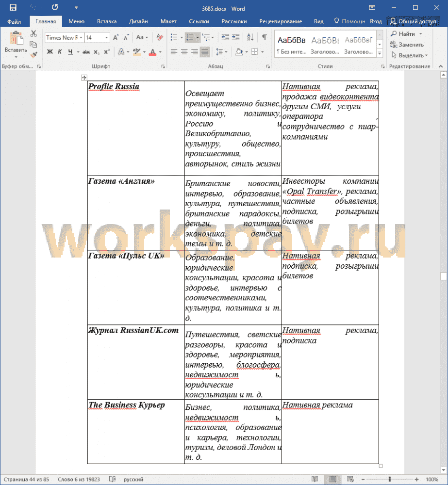This screenshot has height=485, width=448.
Task: Collapse the ribbon with the arrow
Action: 441,66
